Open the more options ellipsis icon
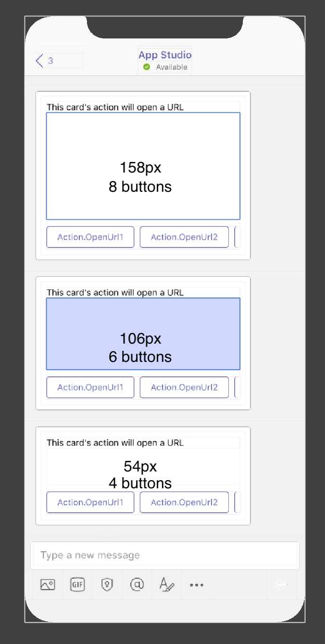The height and width of the screenshot is (644, 325). point(196,584)
